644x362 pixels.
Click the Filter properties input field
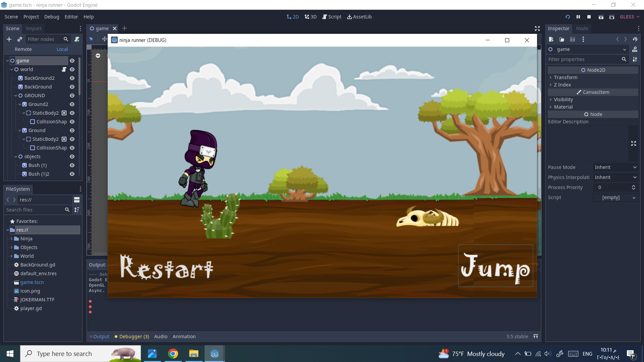tap(584, 59)
